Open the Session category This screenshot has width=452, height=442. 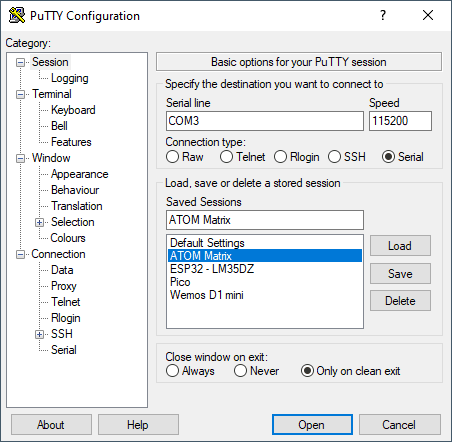(50, 62)
